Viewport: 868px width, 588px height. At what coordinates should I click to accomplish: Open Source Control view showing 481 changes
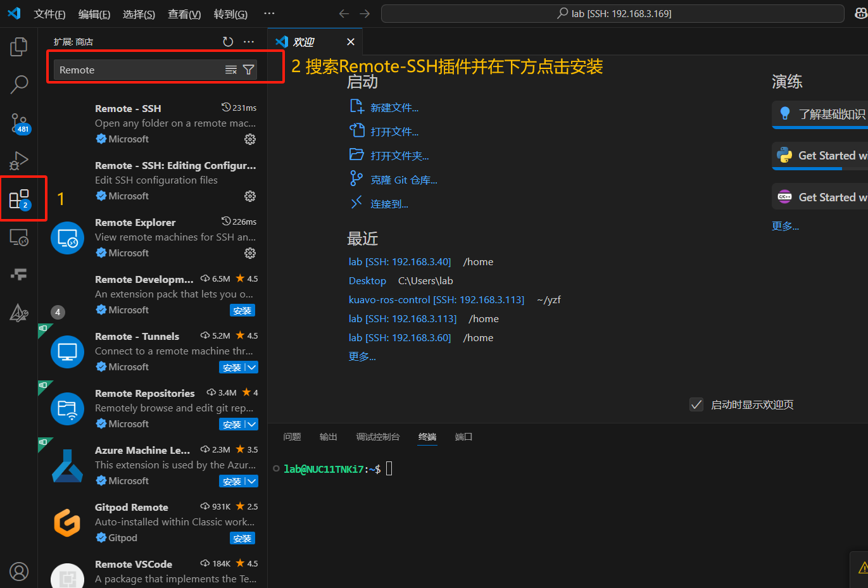tap(19, 122)
